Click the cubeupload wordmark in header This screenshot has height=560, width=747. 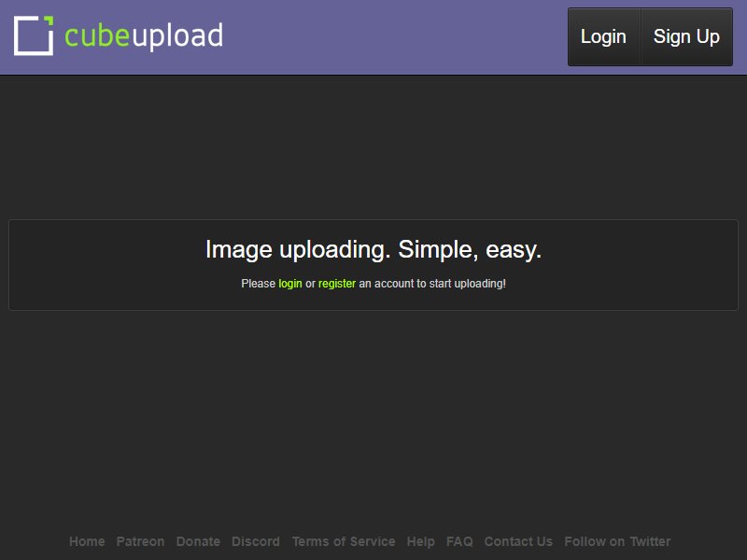[144, 36]
